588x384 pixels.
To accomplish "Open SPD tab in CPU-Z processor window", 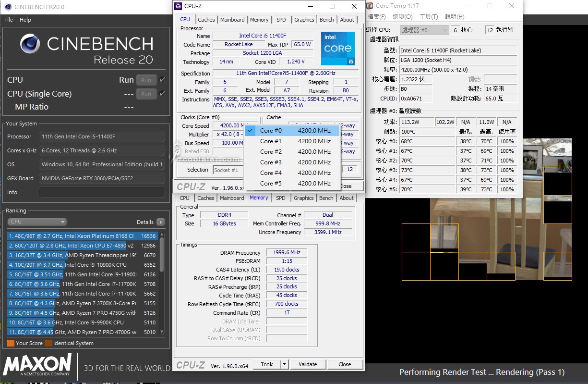I will [281, 20].
